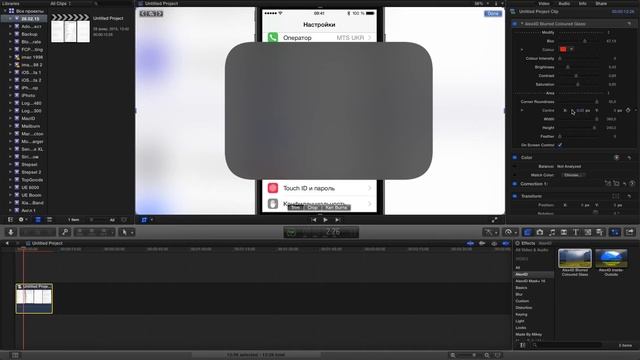
Task: Collapse the Все проекты library
Action: coord(5,11)
